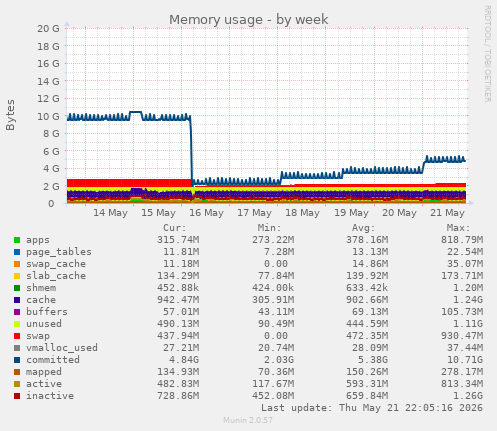Click the gray vmalloc_used legend swatch
This screenshot has height=431, width=497.
click(17, 348)
